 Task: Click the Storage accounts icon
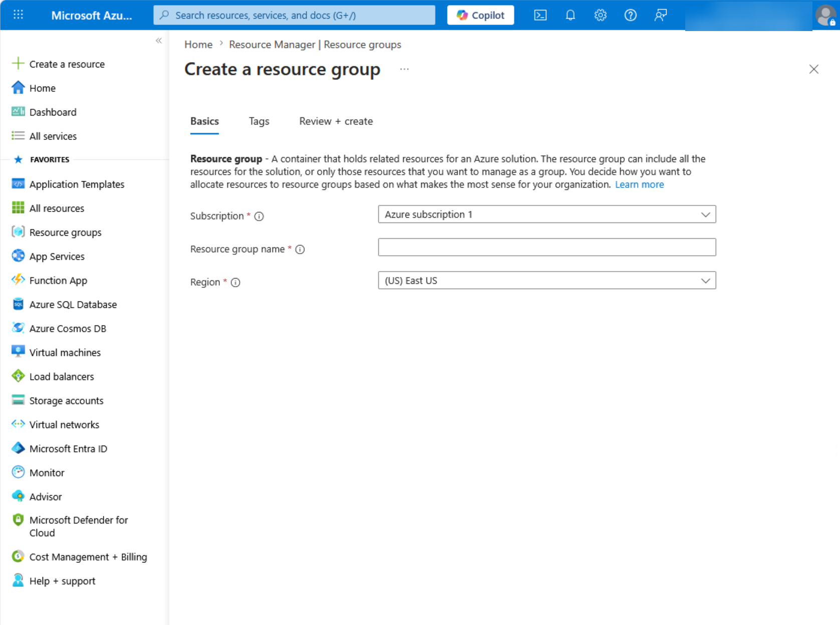[x=18, y=400]
